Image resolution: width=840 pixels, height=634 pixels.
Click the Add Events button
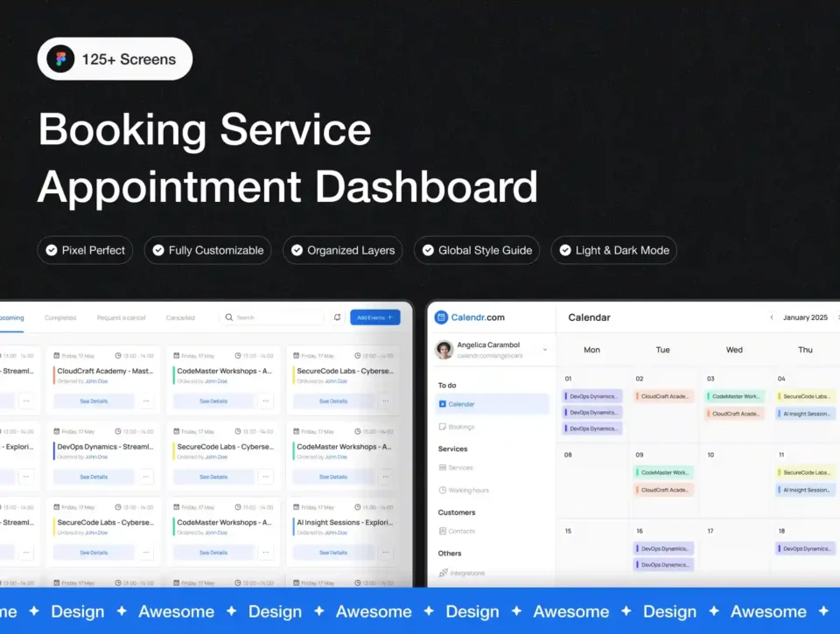(374, 317)
